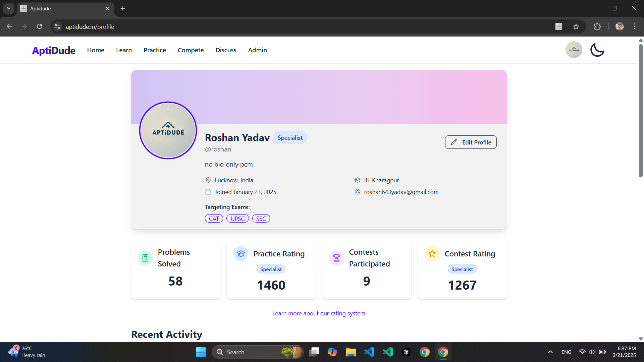The width and height of the screenshot is (644, 362).
Task: Click the Practice Rating value 1460
Action: tap(271, 285)
